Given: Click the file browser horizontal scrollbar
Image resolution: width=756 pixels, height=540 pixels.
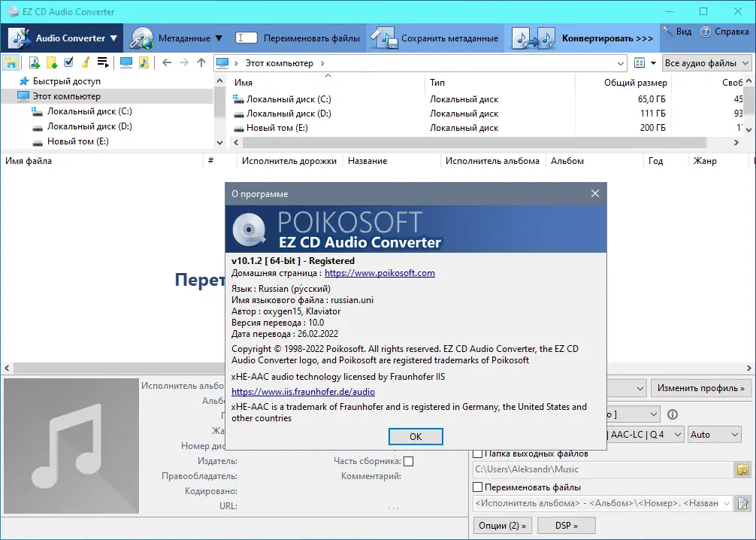Looking at the screenshot, I should coord(474,142).
